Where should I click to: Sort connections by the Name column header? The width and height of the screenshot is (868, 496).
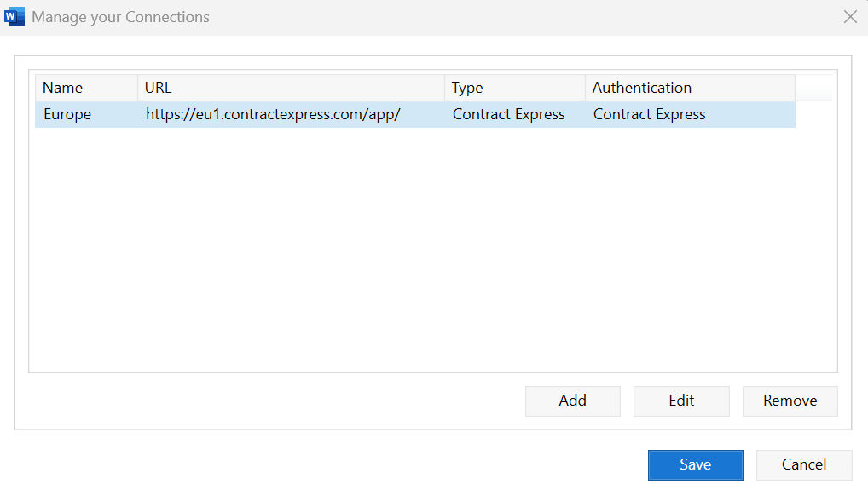pyautogui.click(x=85, y=88)
